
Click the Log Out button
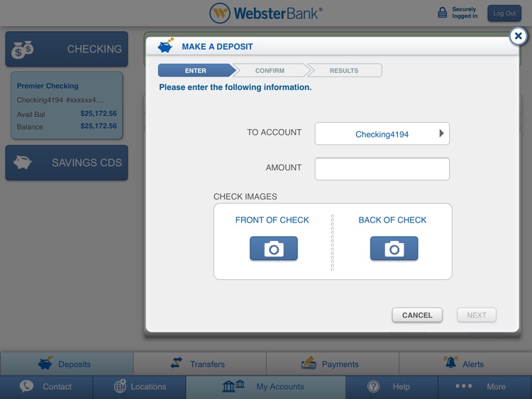504,13
